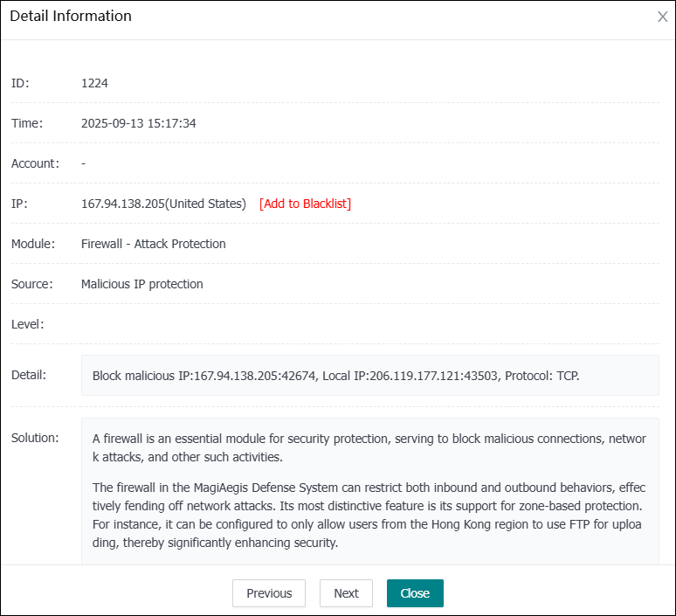Click the IP field label

click(19, 204)
